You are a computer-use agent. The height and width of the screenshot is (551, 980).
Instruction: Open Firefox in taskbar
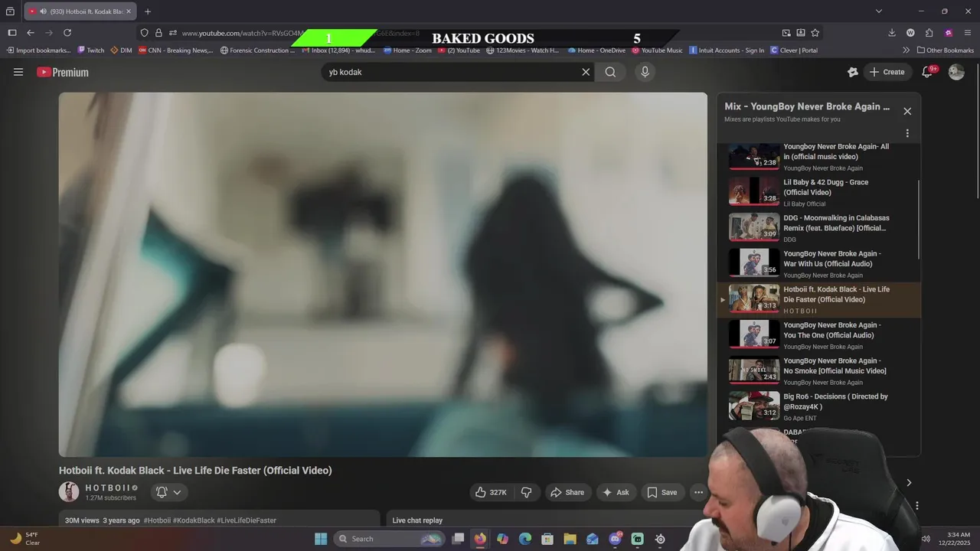pos(480,539)
